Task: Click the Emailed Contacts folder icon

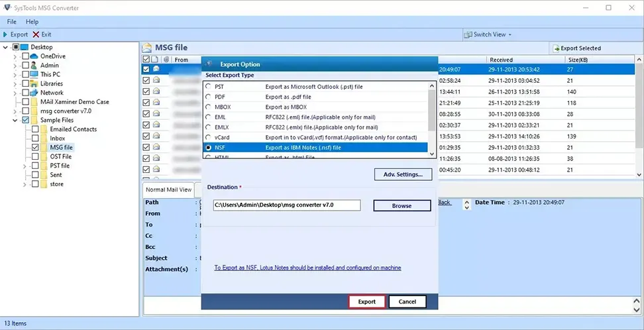Action: 44,129
